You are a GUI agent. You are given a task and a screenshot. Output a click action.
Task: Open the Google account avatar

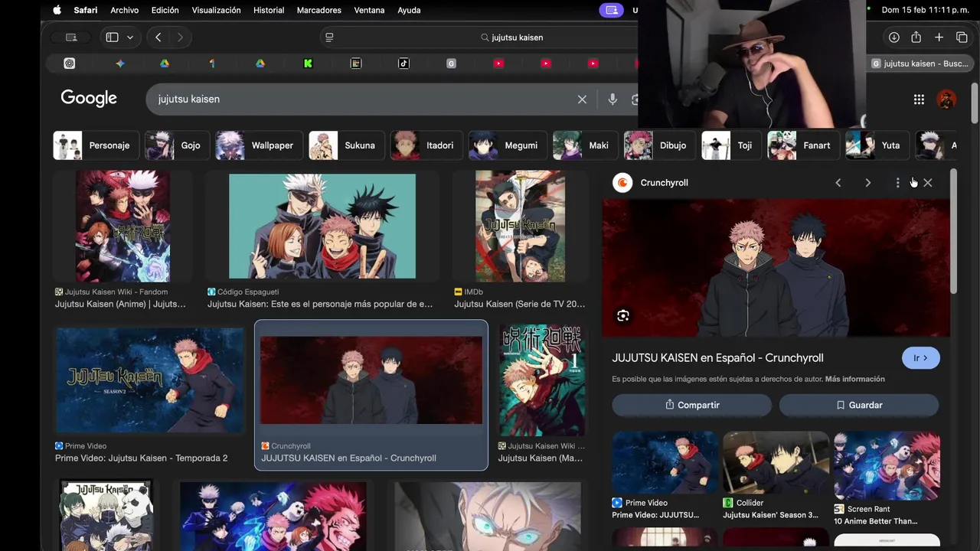click(947, 99)
